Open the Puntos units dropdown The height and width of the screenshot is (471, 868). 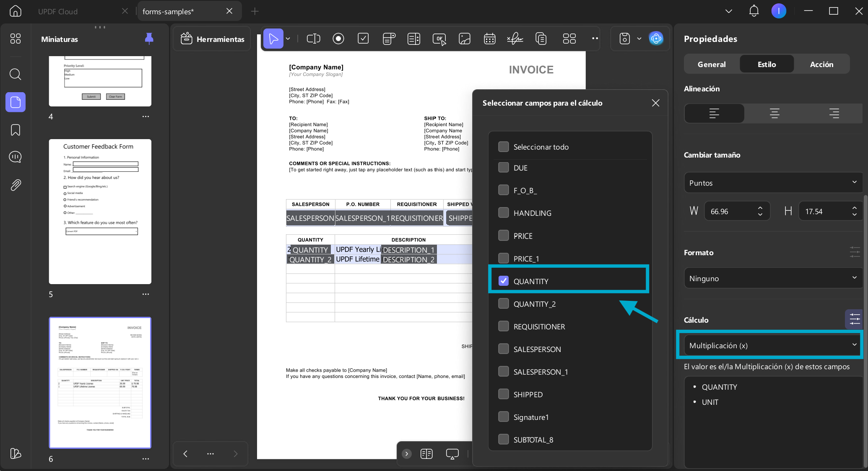(772, 183)
